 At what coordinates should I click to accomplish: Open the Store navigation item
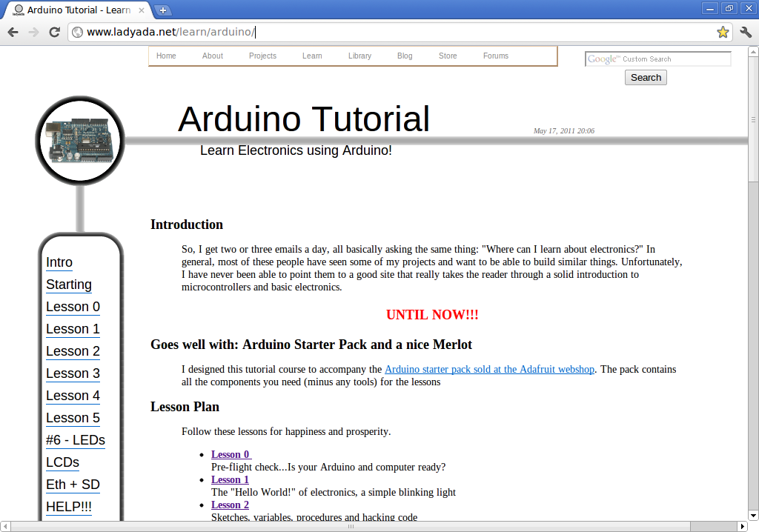pyautogui.click(x=448, y=56)
